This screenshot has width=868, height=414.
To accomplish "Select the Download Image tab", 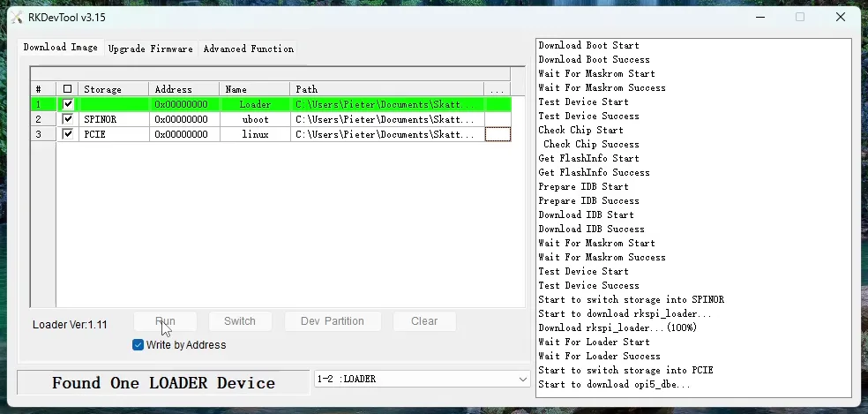I will click(x=60, y=48).
